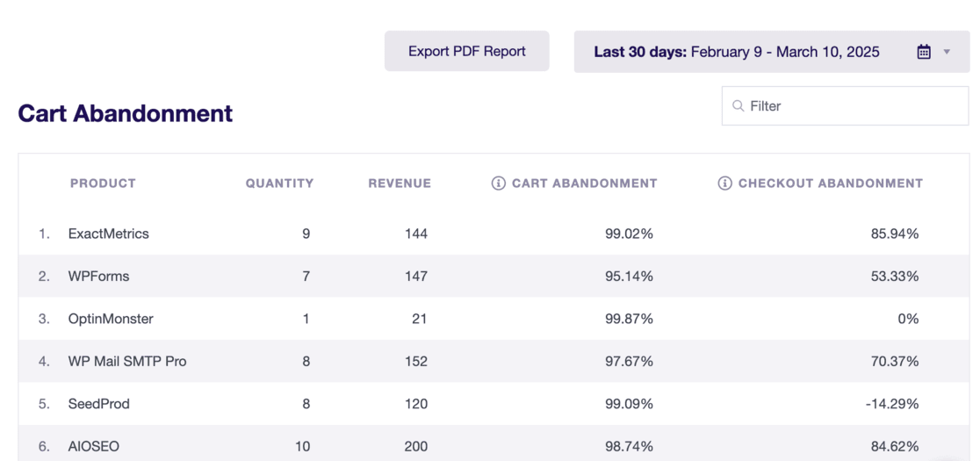Image resolution: width=980 pixels, height=461 pixels.
Task: Click the 97.67% cart abandonment value
Action: [x=629, y=361]
